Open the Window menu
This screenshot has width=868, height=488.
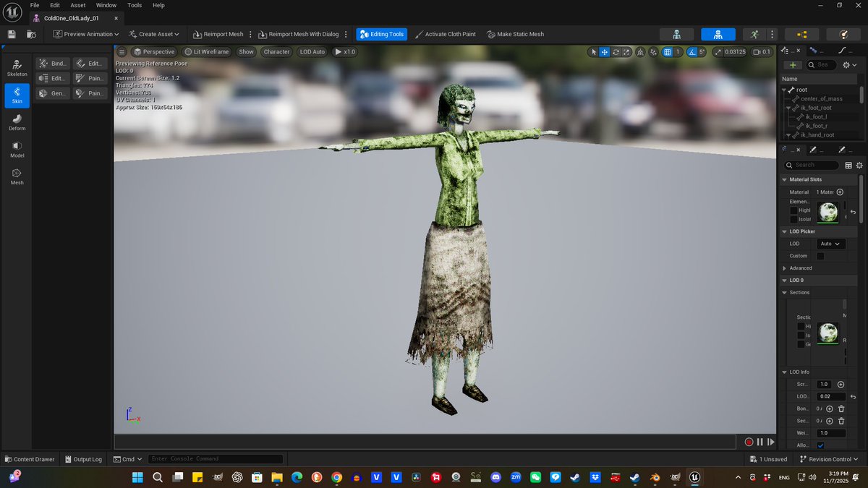[106, 5]
